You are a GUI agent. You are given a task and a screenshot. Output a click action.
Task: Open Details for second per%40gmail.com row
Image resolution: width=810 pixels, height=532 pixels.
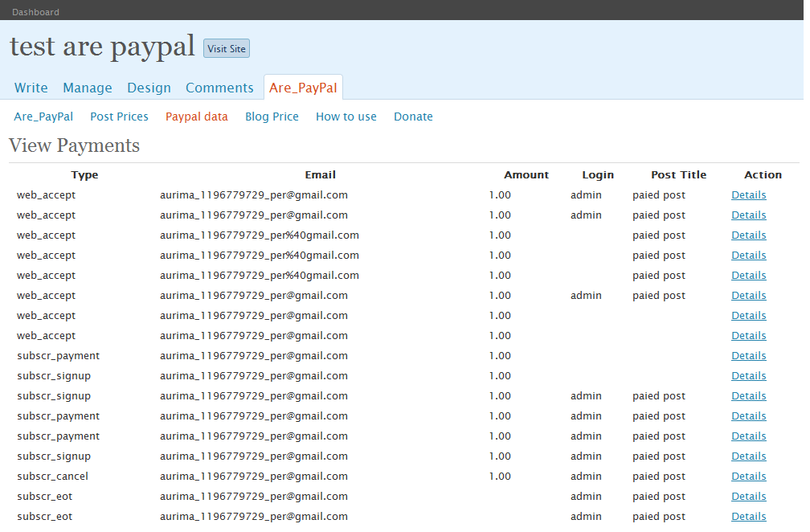pos(749,256)
